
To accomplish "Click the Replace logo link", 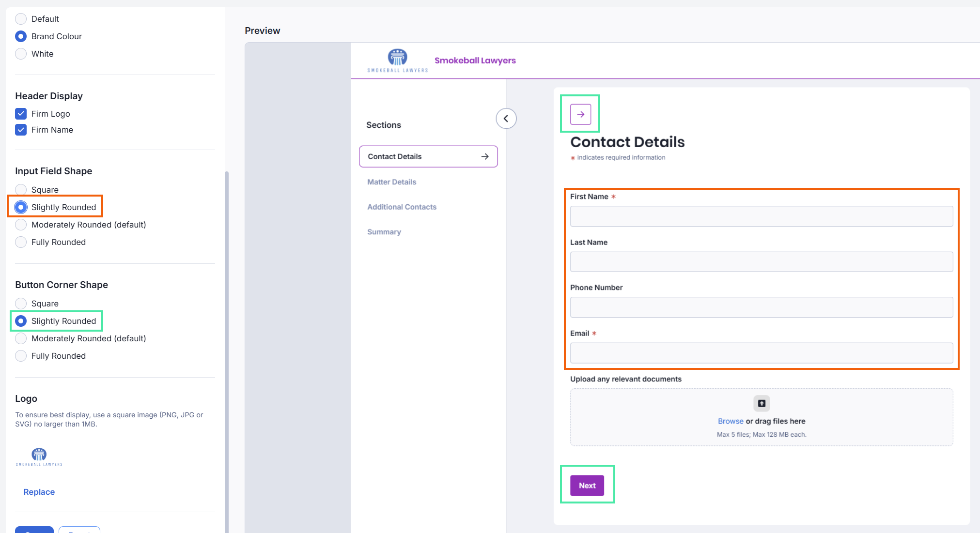I will [39, 492].
